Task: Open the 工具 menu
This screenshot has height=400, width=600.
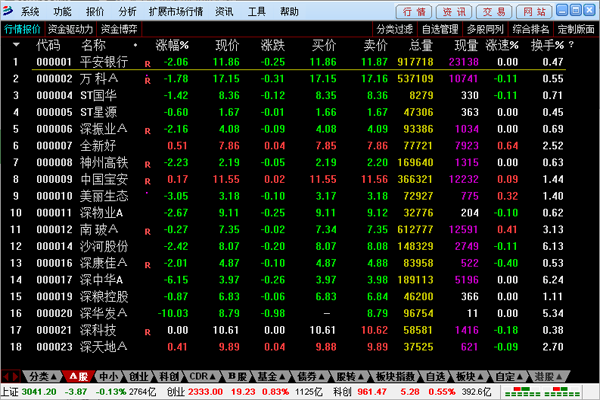Action: pyautogui.click(x=256, y=12)
